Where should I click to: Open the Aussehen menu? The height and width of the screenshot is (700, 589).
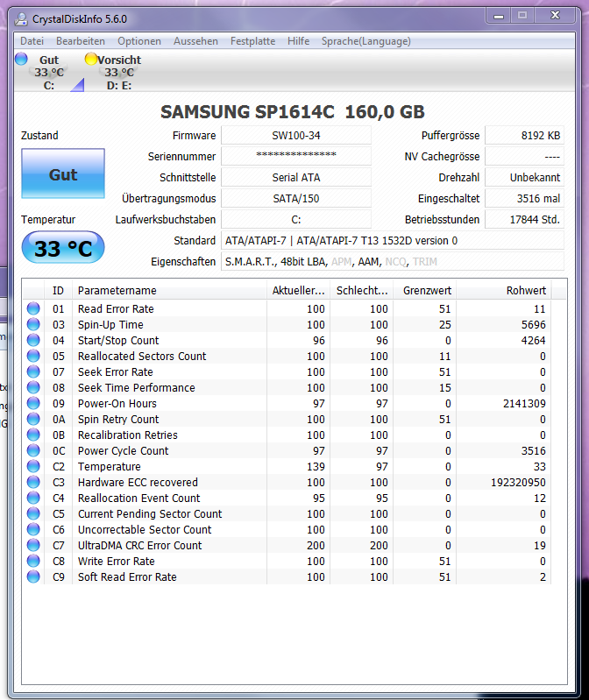[x=195, y=41]
